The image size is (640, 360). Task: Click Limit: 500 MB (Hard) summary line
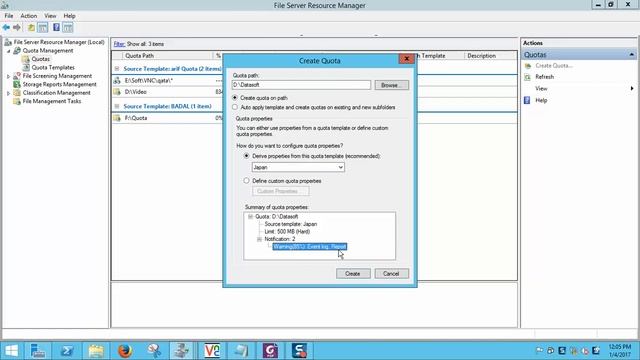pos(287,231)
